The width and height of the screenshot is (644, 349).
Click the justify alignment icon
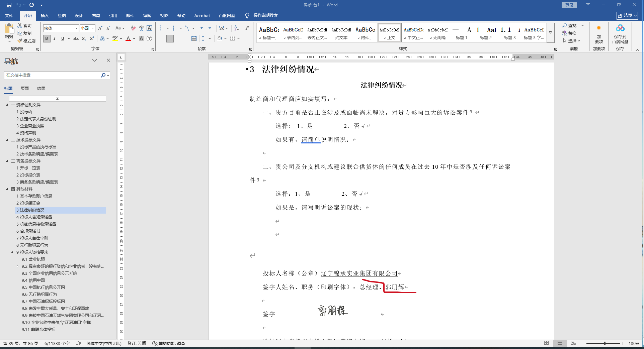(186, 38)
